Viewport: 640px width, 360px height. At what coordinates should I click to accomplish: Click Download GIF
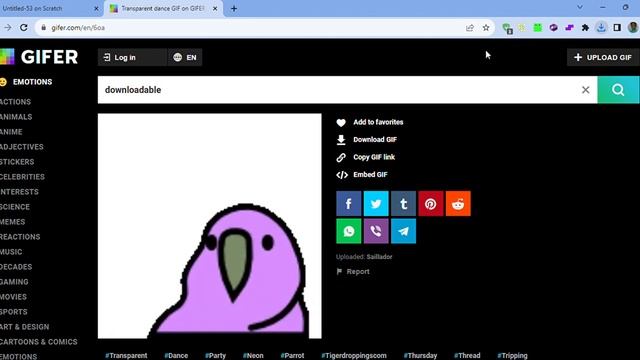coord(367,140)
